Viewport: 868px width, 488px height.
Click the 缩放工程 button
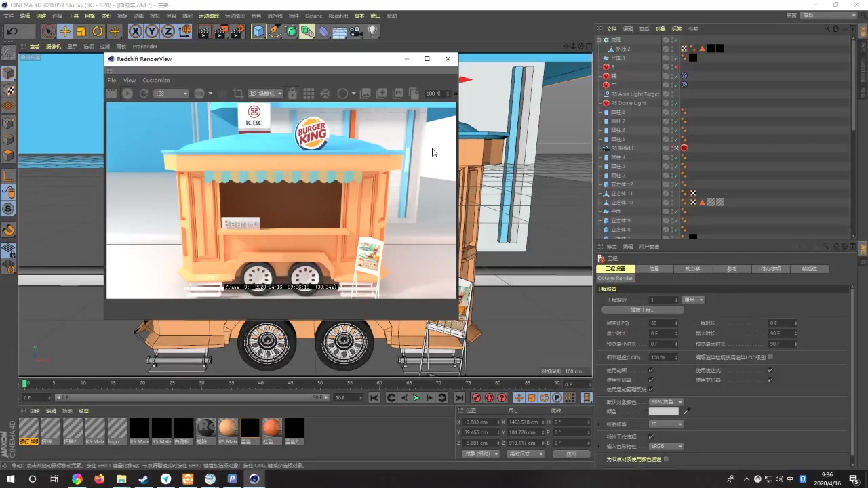click(642, 310)
